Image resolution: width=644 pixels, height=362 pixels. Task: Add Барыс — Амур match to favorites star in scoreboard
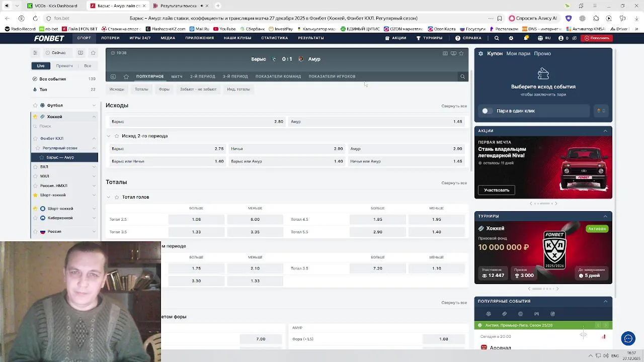click(x=461, y=53)
